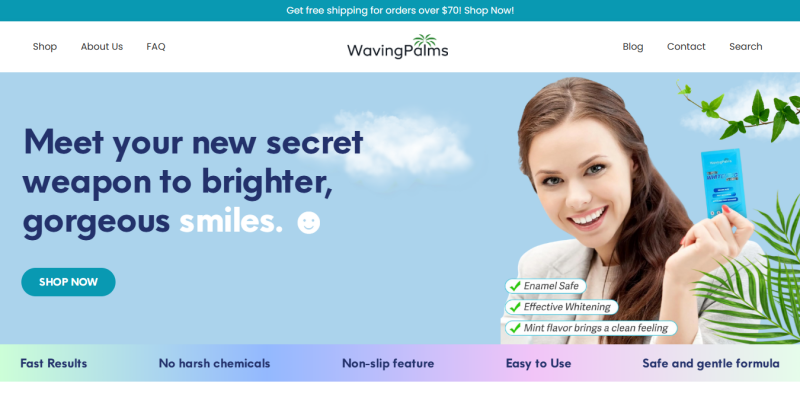Open Search in the navigation
Viewport: 800px width, 400px height.
click(745, 46)
